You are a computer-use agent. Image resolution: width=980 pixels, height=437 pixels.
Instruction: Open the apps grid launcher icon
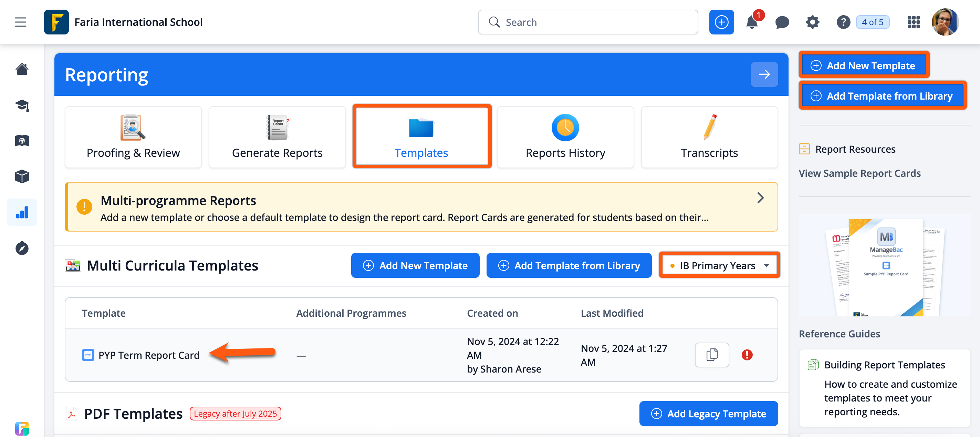[x=914, y=22]
